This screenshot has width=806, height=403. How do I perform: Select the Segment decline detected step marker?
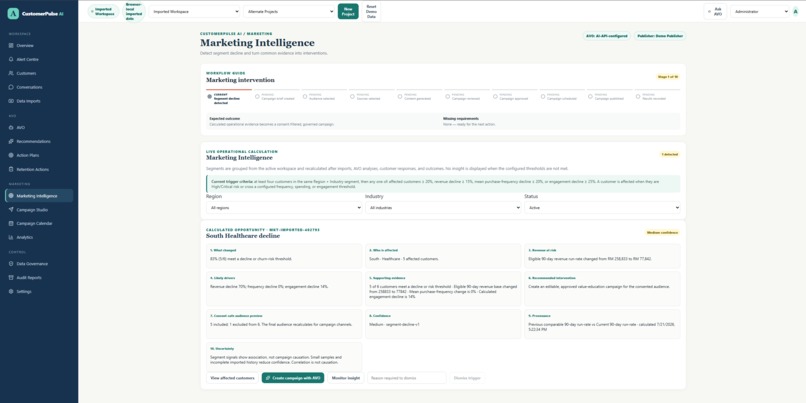tap(209, 96)
